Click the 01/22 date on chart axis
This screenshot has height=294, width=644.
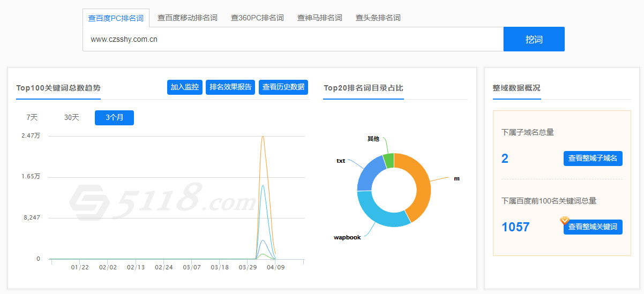pos(80,267)
